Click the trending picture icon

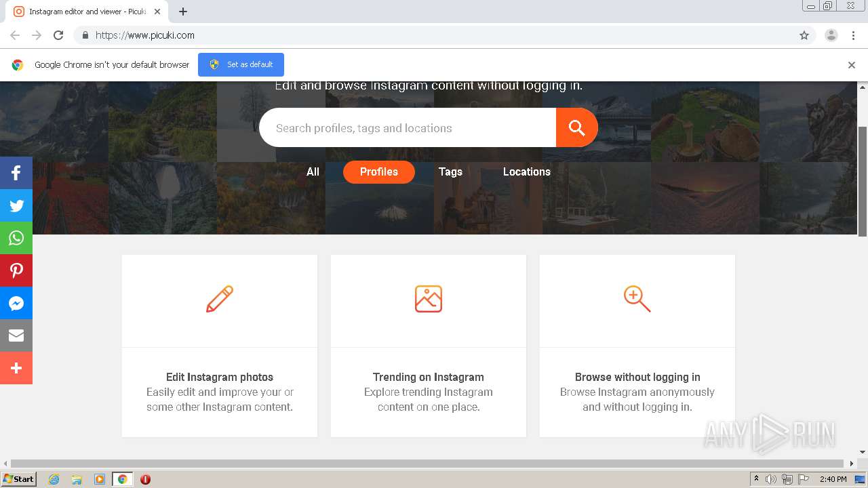point(429,299)
